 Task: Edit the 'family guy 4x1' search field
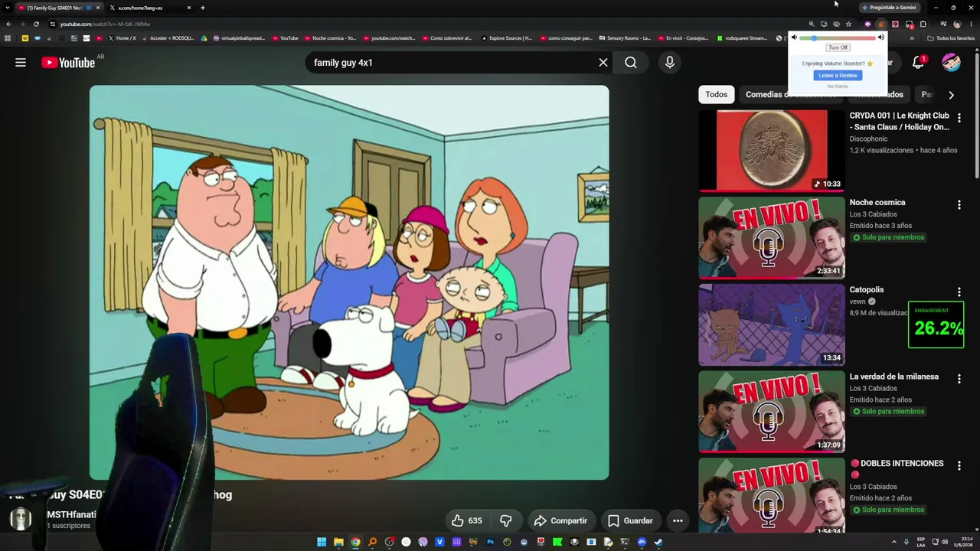(452, 63)
